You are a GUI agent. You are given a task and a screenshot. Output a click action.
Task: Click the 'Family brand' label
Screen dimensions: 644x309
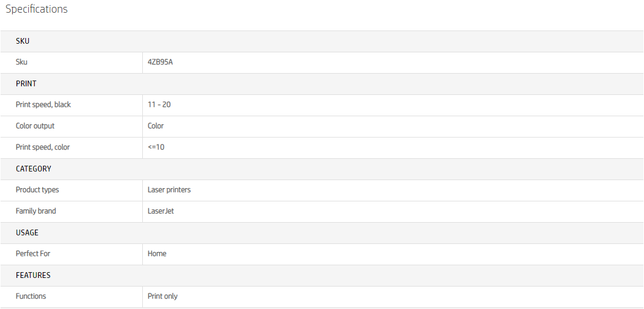pos(36,211)
